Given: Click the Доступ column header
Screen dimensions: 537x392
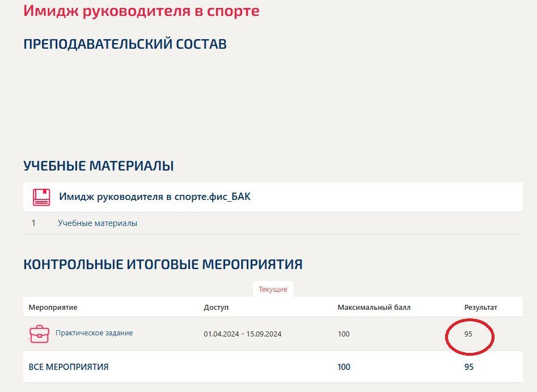Looking at the screenshot, I should tap(215, 307).
